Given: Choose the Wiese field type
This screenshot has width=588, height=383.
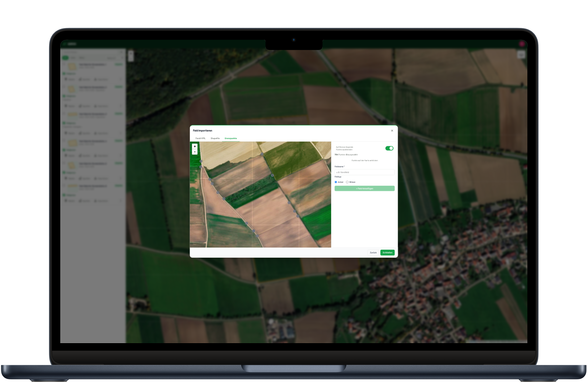Looking at the screenshot, I should pyautogui.click(x=347, y=182).
